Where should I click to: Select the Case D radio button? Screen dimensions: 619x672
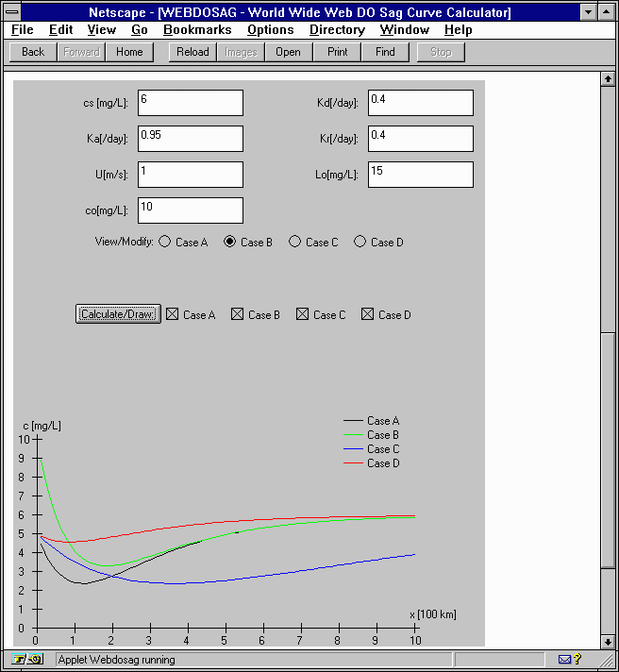360,243
